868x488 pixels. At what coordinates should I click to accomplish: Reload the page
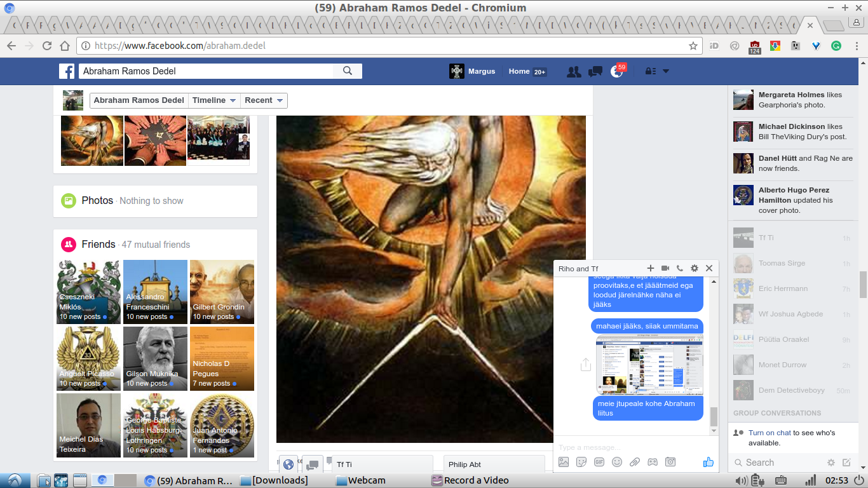coord(47,46)
